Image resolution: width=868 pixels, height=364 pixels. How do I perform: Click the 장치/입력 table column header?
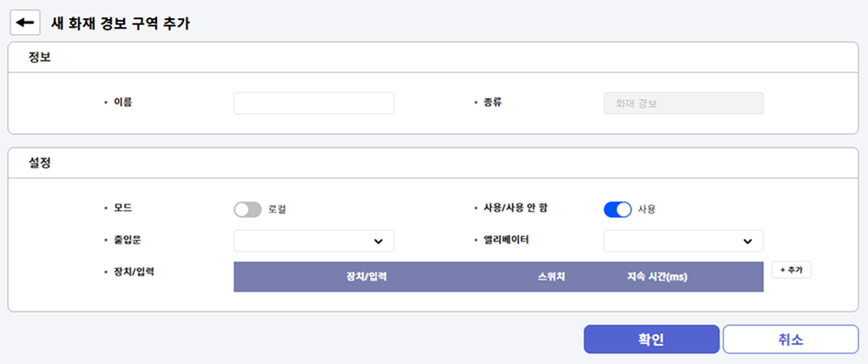pyautogui.click(x=365, y=277)
